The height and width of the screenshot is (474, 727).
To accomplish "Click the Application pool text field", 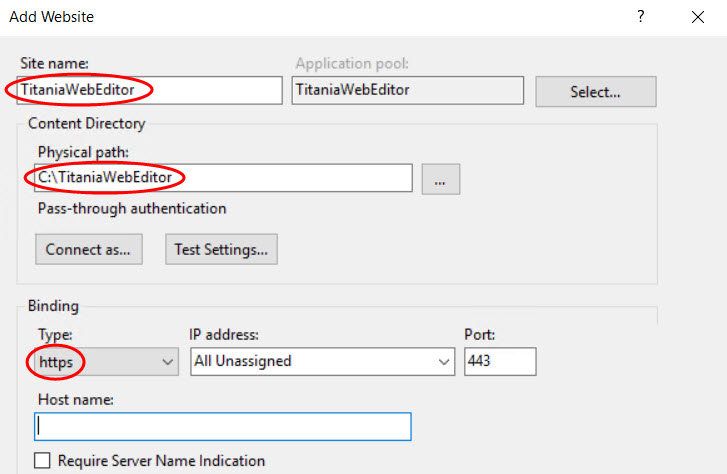I will pos(408,90).
